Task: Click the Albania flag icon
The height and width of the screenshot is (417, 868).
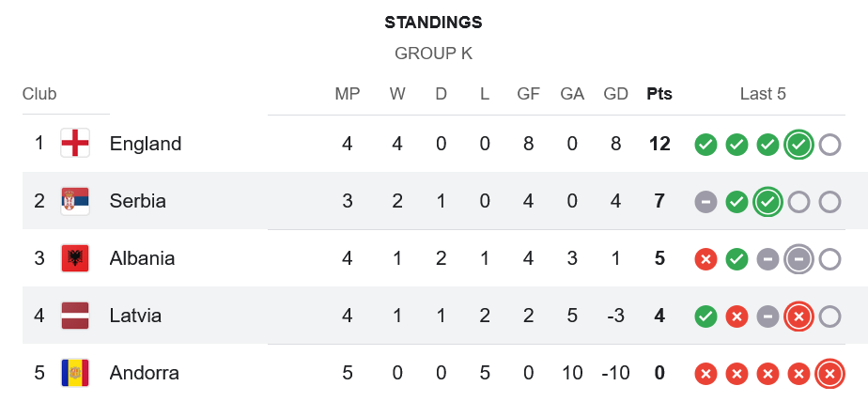Action: (x=75, y=258)
